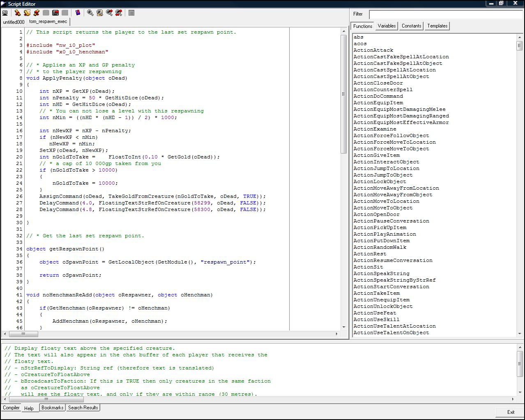Click help pane horizontal scrollbar thumb

[46, 399]
